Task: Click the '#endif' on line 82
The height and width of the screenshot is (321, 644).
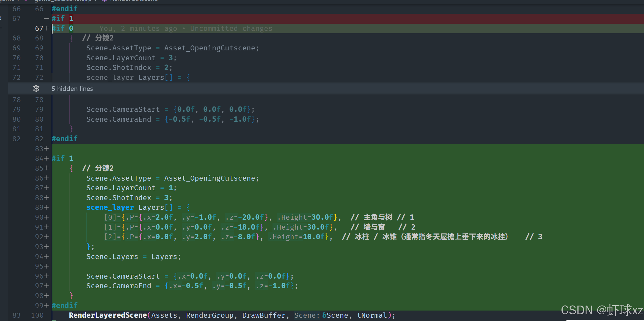Action: pos(65,139)
